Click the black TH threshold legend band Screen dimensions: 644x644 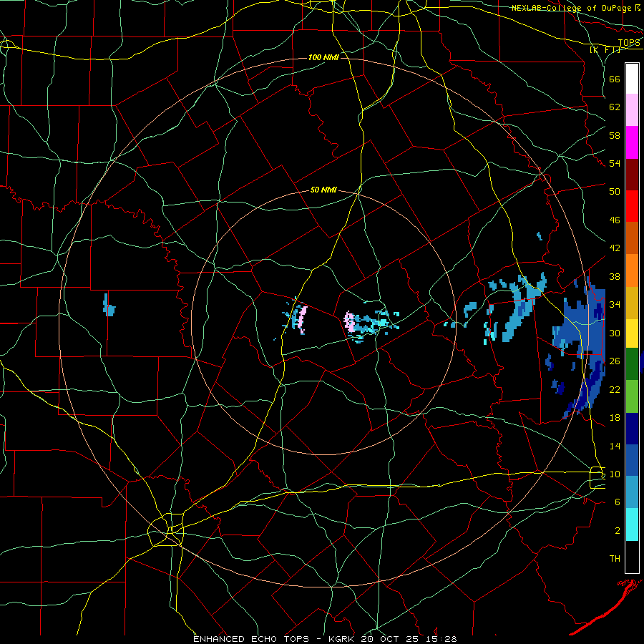632,557
